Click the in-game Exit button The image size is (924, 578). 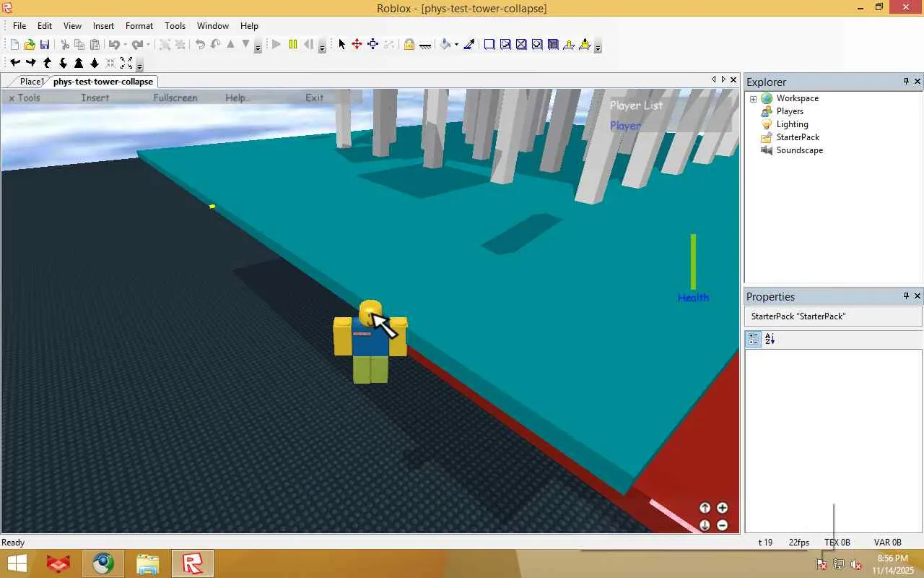pos(314,98)
